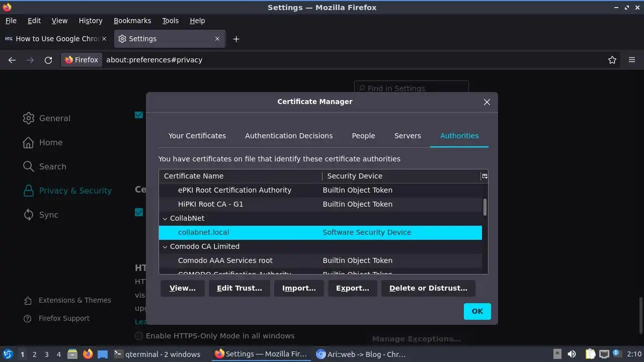Collapse the CollabNet certificate group
This screenshot has height=362, width=644.
165,219
